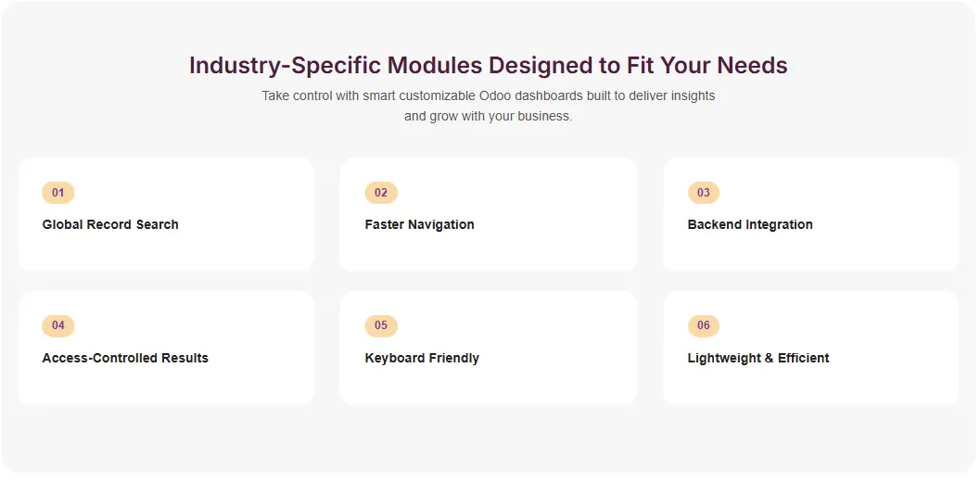Click the 03 number badge

(x=704, y=193)
